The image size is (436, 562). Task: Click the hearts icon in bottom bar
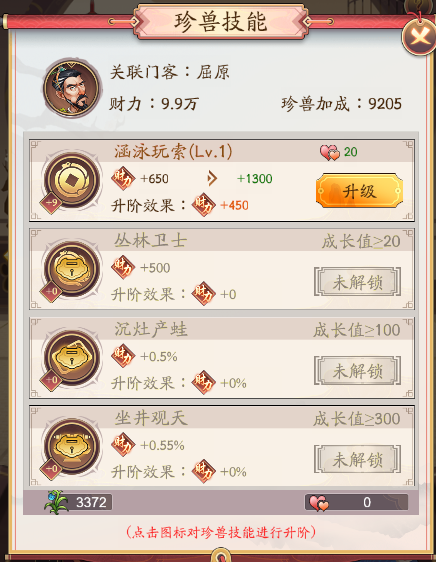[319, 503]
